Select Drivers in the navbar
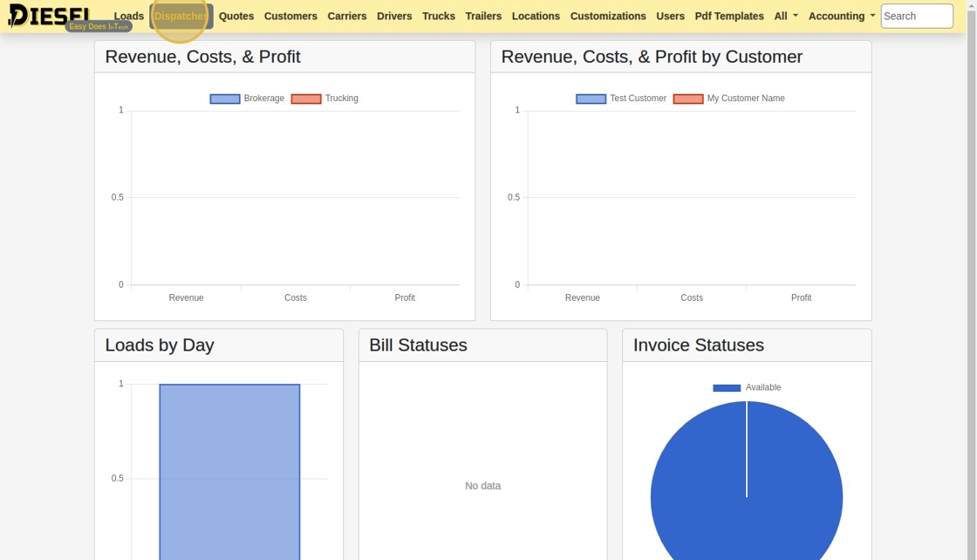The height and width of the screenshot is (560, 977). pos(394,17)
